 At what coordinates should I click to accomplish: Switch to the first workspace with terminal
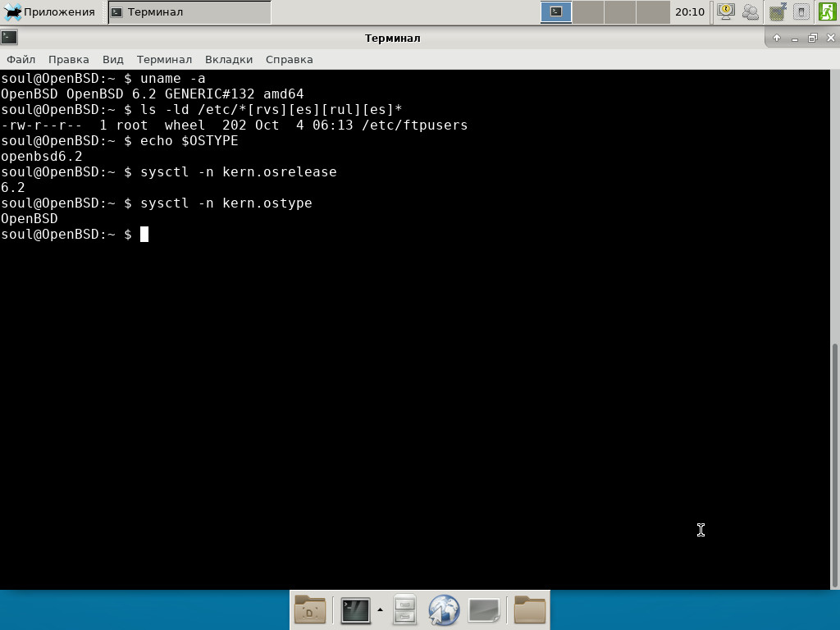pos(556,11)
